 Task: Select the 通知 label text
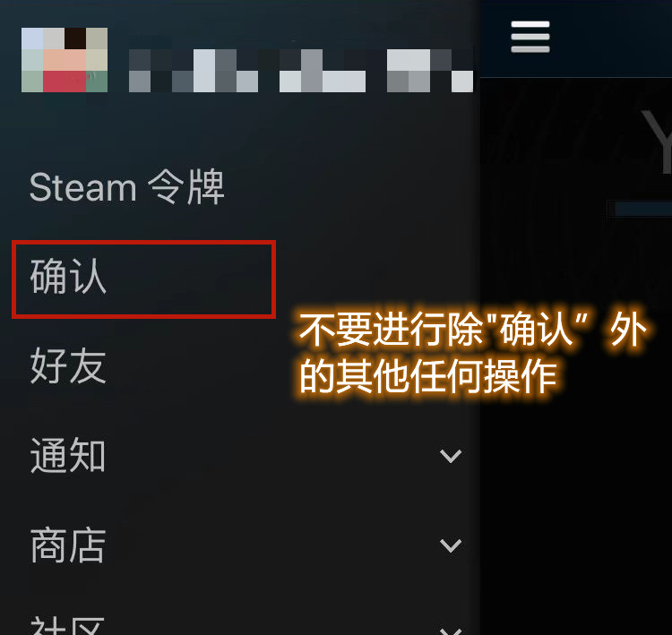[x=68, y=456]
